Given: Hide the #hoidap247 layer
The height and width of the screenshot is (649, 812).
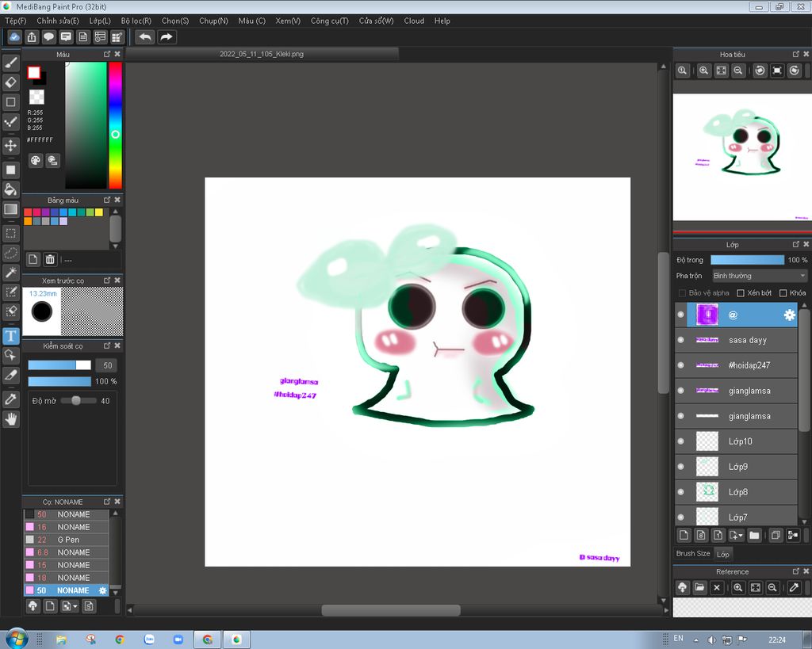Looking at the screenshot, I should pyautogui.click(x=681, y=365).
